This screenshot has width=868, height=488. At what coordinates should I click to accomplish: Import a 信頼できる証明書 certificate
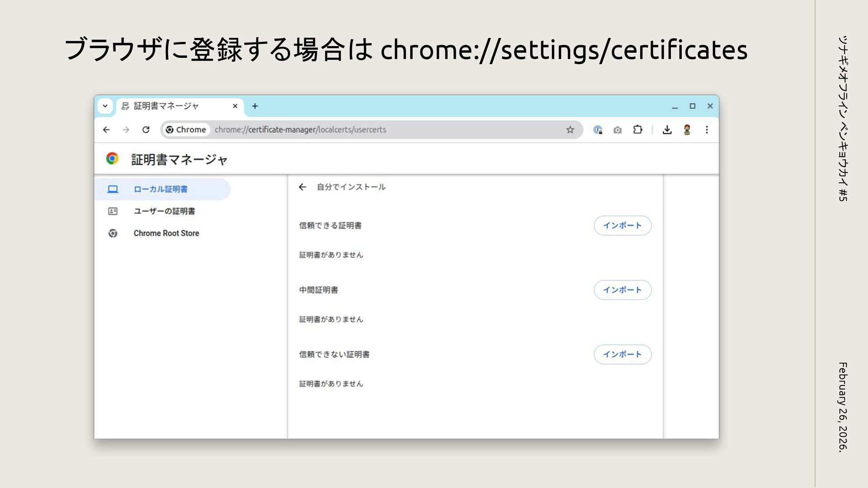click(x=622, y=225)
